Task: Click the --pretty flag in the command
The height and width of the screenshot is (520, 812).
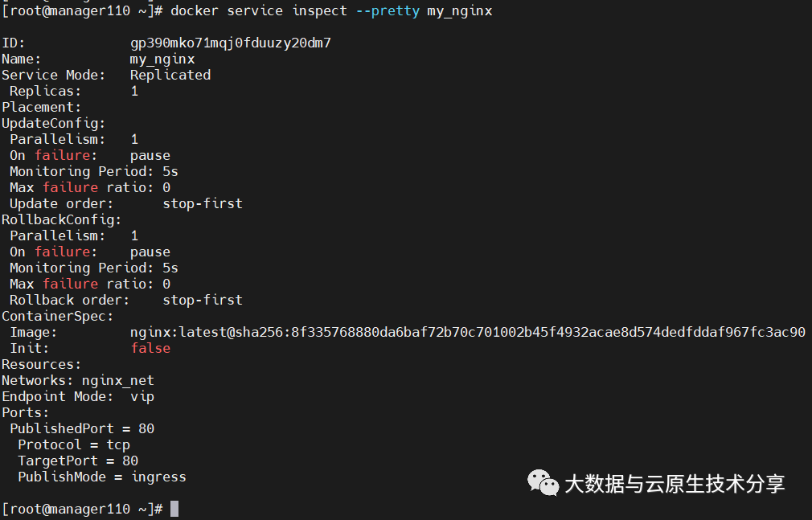Action: [388, 11]
